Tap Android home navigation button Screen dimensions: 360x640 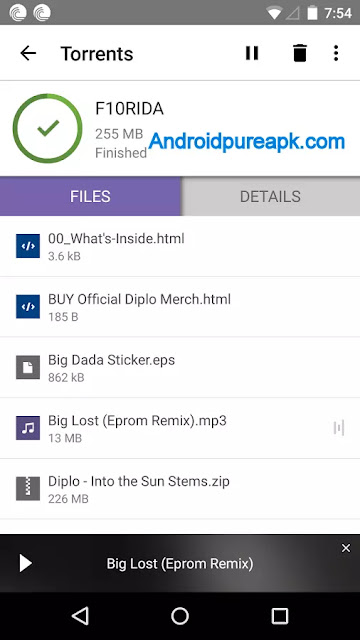pos(180,616)
